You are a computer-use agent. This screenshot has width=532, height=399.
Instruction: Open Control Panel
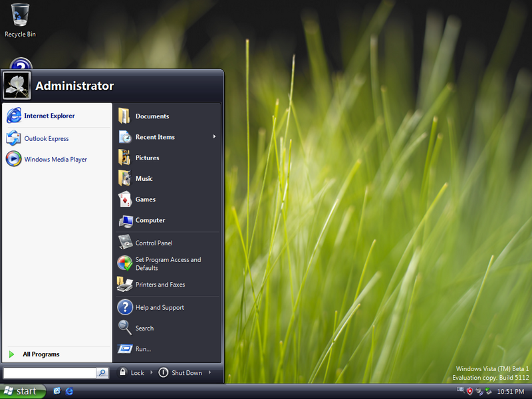[154, 243]
